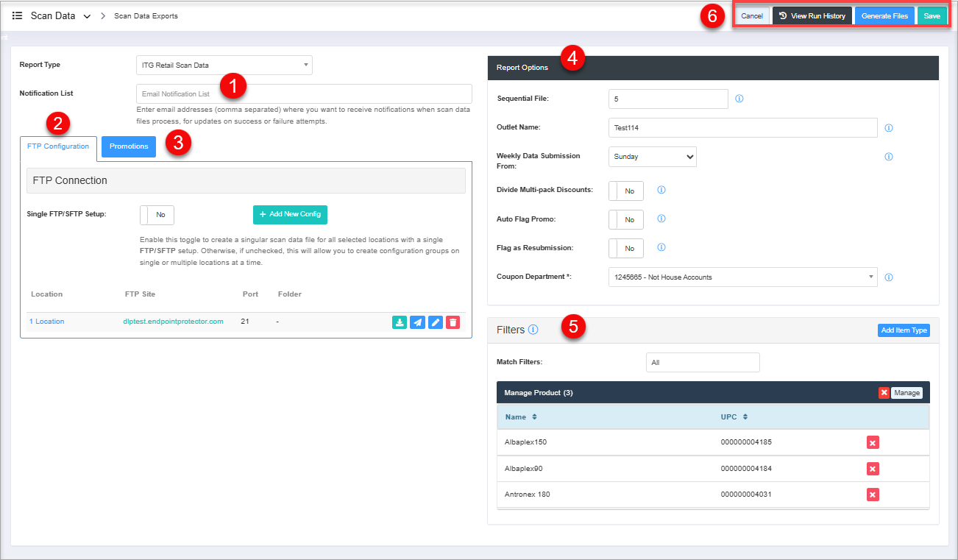Turn on the Flag as Resubmission toggle
The image size is (958, 560).
coord(626,249)
